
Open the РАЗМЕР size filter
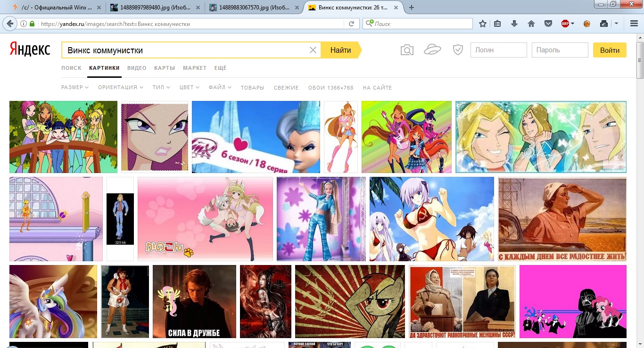pos(75,88)
